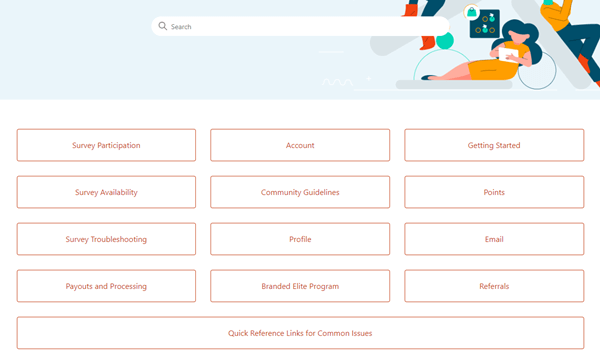This screenshot has height=363, width=600.
Task: Open the Email help category
Action: (x=494, y=239)
